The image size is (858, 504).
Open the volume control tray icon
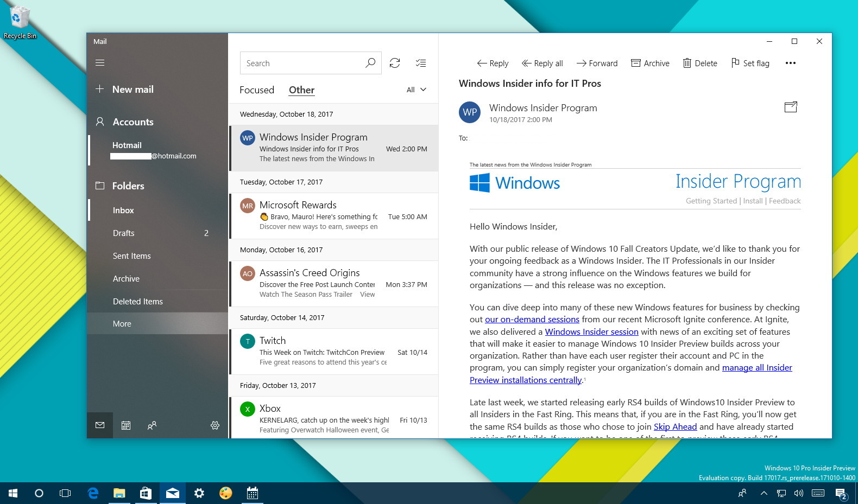798,493
